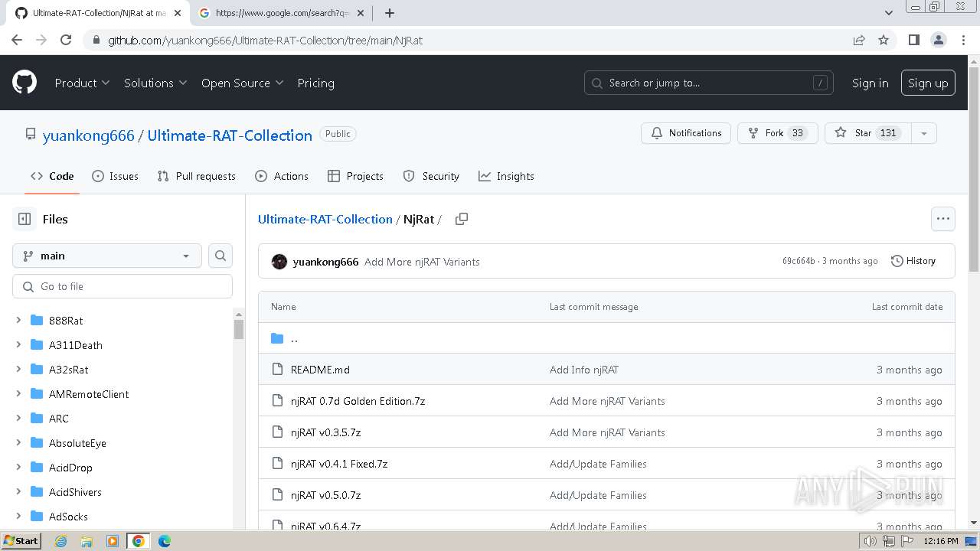Close the Google search tab

[361, 13]
